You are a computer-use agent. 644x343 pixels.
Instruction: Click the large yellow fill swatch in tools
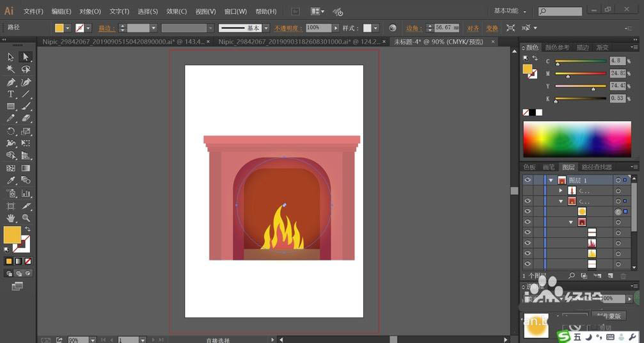click(12, 235)
